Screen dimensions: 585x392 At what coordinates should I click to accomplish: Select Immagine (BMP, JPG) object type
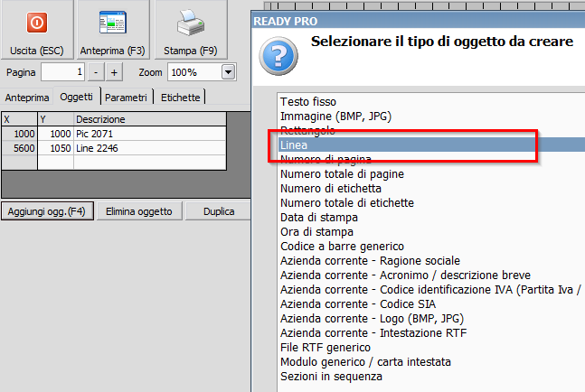(x=335, y=117)
